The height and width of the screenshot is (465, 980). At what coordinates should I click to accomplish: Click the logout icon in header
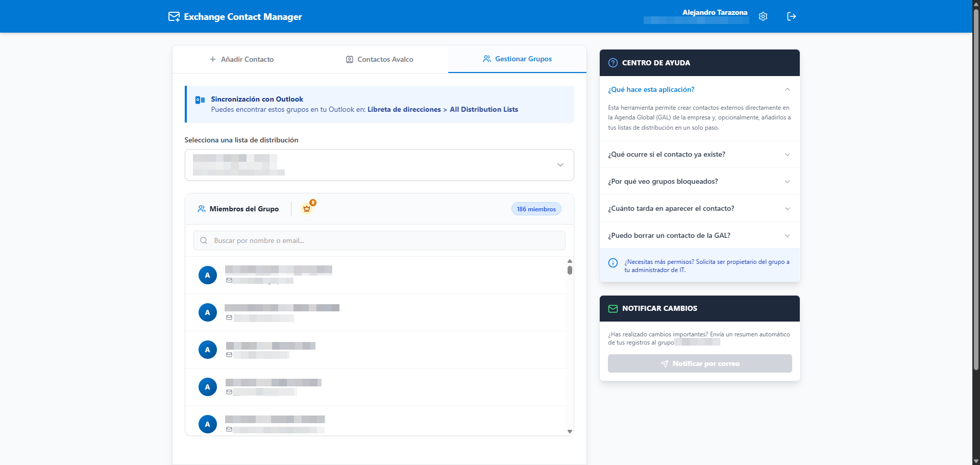(x=792, y=16)
